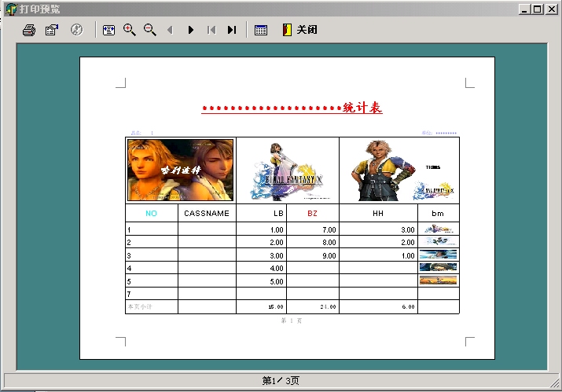Click the subtotal 21.00 cell

[x=313, y=306]
